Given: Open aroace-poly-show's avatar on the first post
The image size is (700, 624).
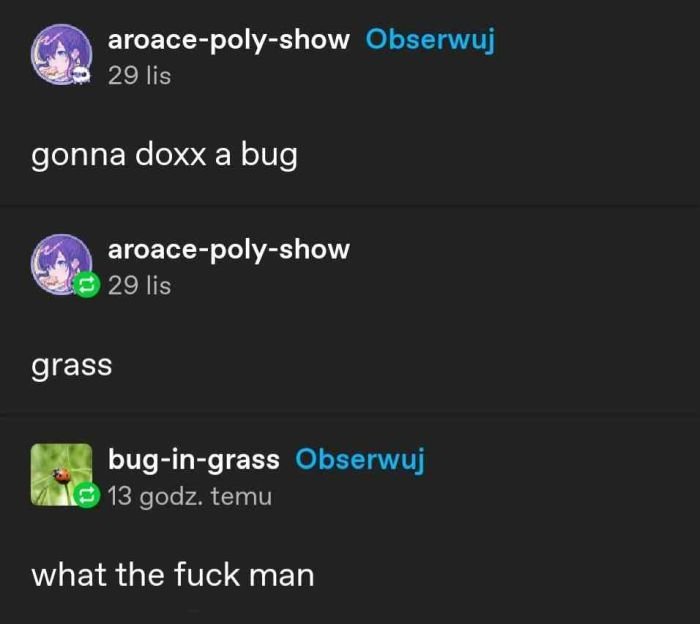Looking at the screenshot, I should pos(62,54).
